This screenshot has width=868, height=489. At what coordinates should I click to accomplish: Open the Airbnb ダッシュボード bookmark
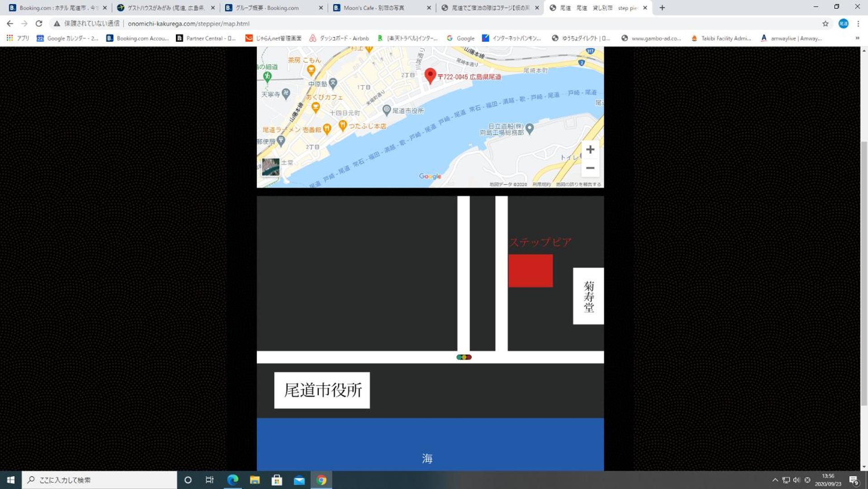339,38
